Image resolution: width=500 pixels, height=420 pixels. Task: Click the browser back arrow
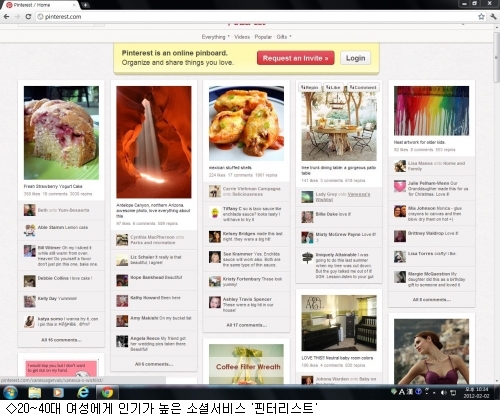click(6, 16)
